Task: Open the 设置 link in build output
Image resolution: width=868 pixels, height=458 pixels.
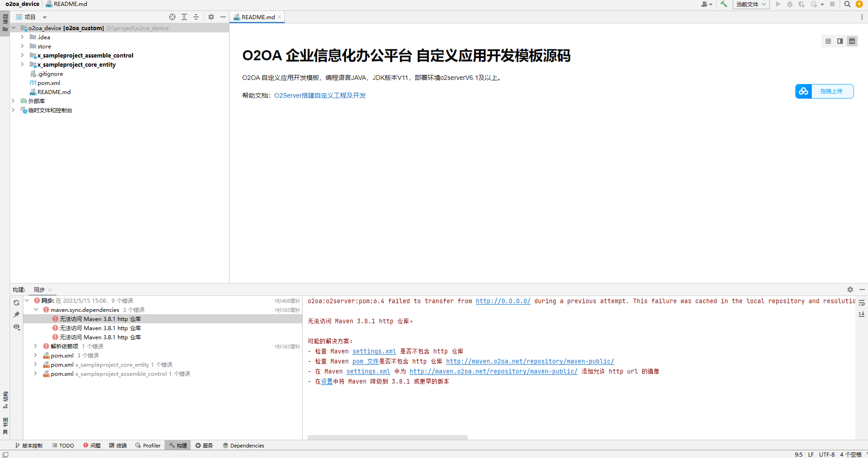Action: (327, 382)
